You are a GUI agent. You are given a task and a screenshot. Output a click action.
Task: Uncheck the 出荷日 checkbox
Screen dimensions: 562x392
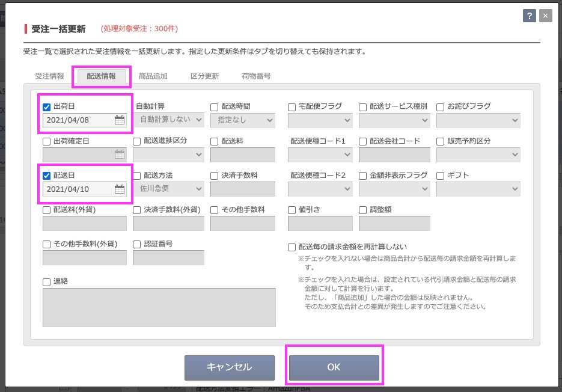(x=47, y=107)
